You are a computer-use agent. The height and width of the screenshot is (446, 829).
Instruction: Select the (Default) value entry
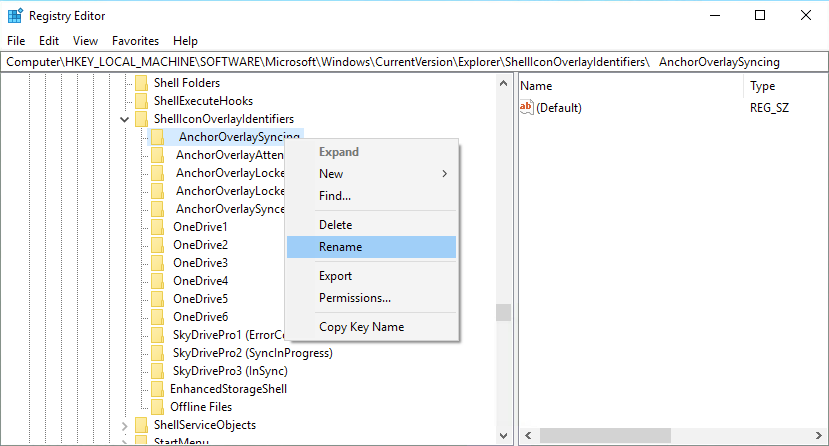559,108
